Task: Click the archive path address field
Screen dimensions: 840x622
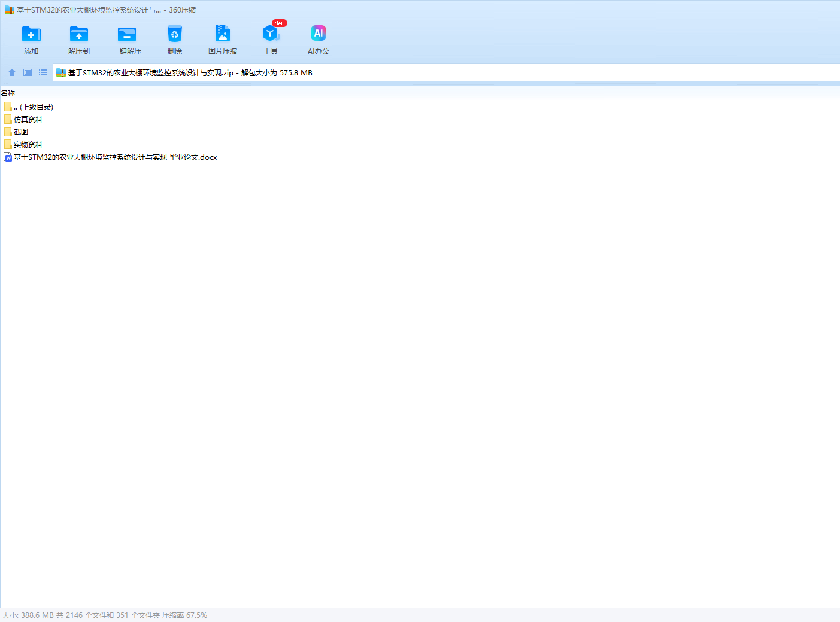Action: (x=447, y=72)
